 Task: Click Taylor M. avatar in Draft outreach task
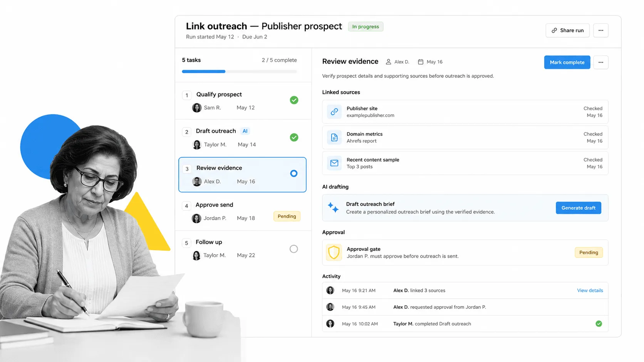click(x=197, y=145)
